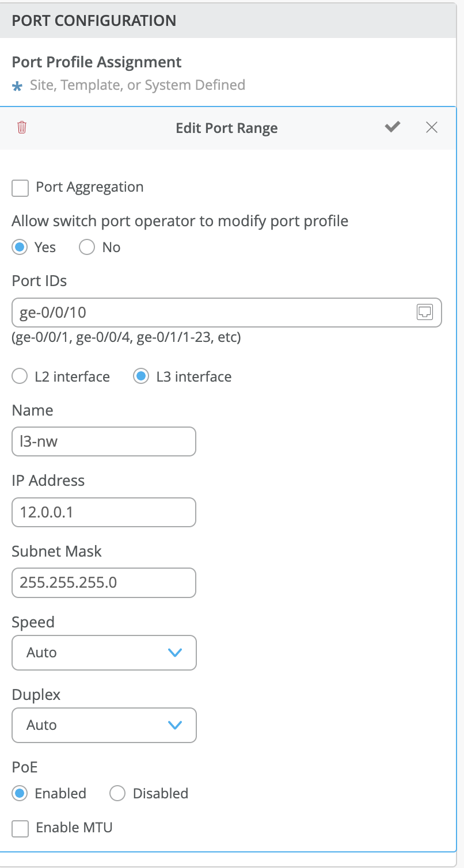Tick the Enable MTU checkbox
This screenshot has height=868, width=464.
coord(20,829)
